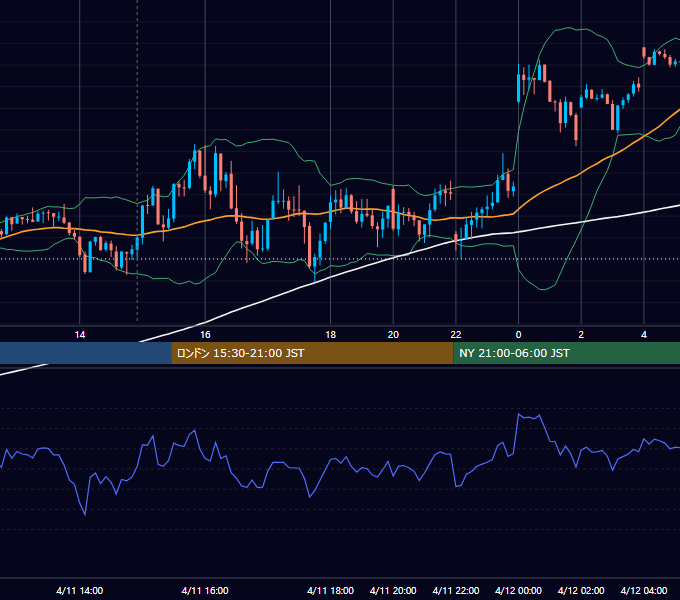
Task: Click the blue session bar before London
Action: coord(85,353)
